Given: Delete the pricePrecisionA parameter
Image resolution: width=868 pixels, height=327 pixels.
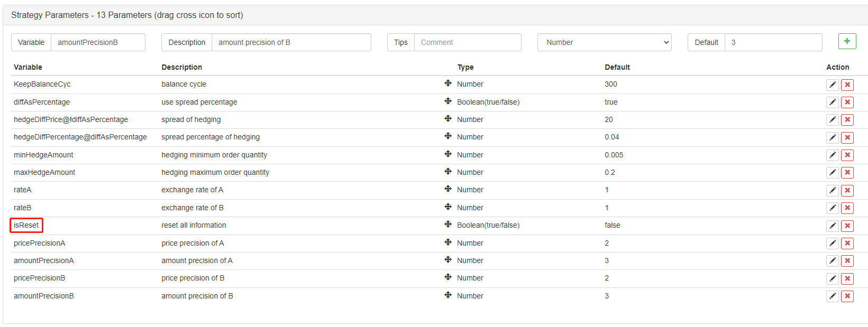Looking at the screenshot, I should (x=847, y=244).
